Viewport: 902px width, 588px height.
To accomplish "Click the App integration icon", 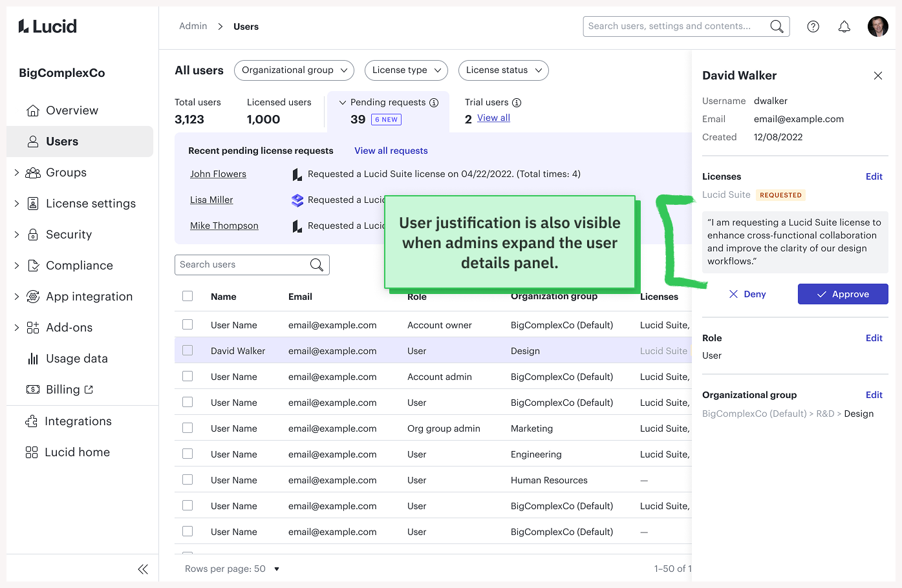I will click(33, 297).
